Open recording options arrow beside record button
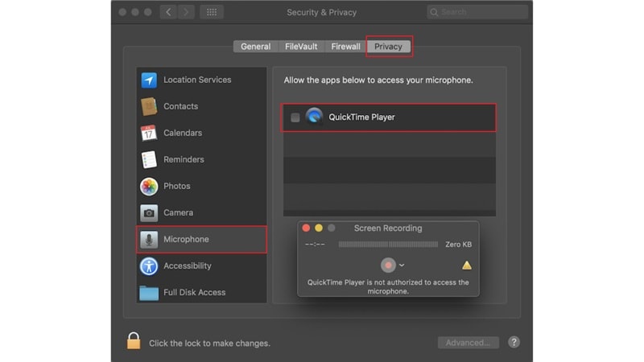This screenshot has height=362, width=644. pos(402,265)
